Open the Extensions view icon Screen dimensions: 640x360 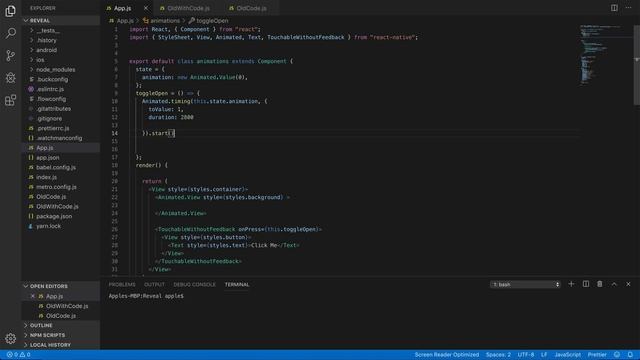coord(11,100)
